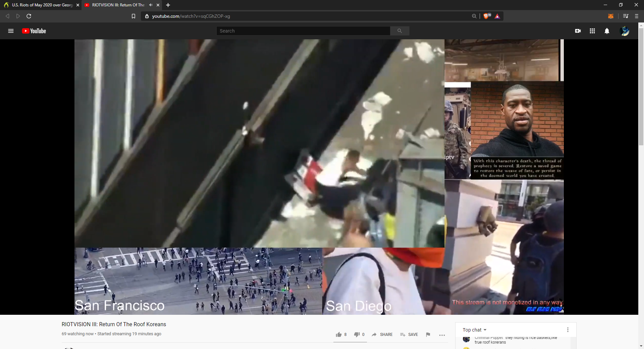Image resolution: width=644 pixels, height=349 pixels.
Task: Open the Create video camera icon
Action: tap(578, 31)
